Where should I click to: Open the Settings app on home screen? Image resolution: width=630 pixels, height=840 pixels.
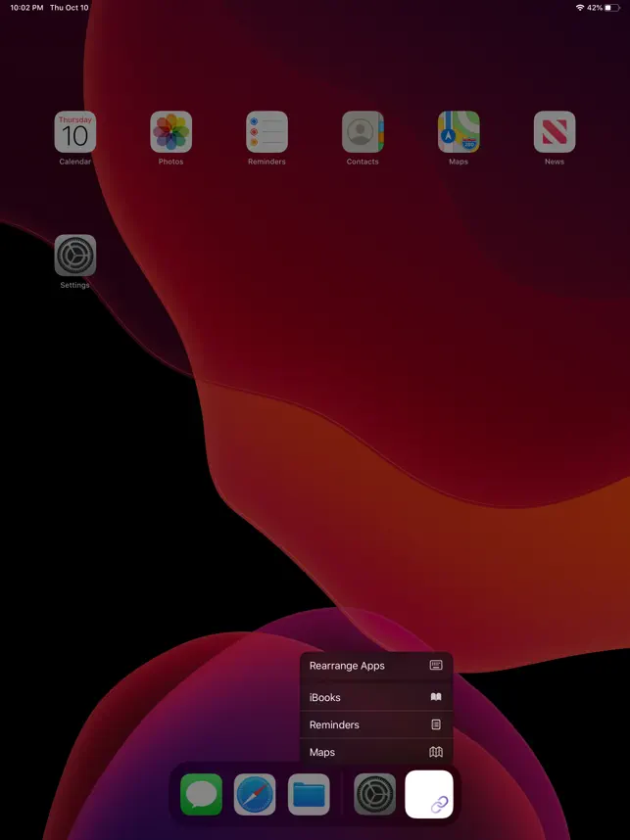75,256
